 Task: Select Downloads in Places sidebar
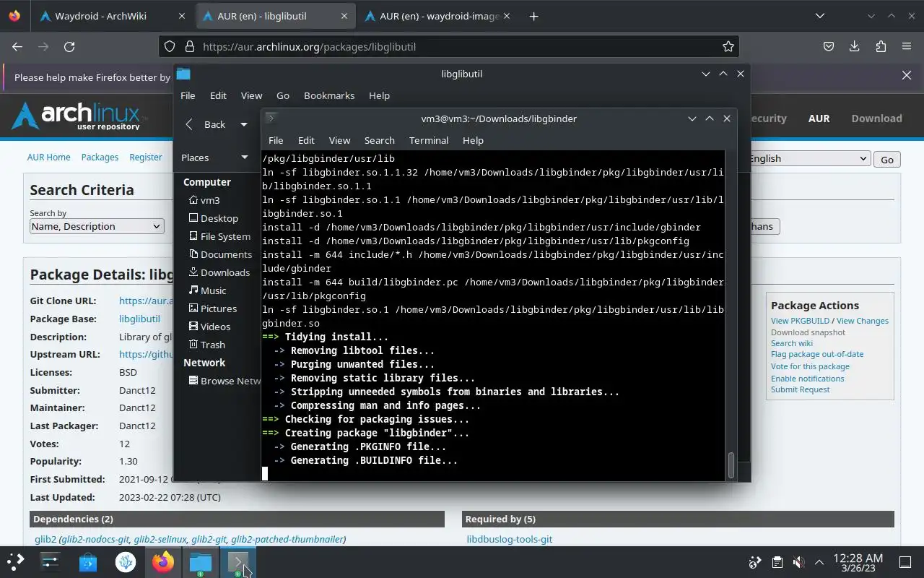[219, 272]
